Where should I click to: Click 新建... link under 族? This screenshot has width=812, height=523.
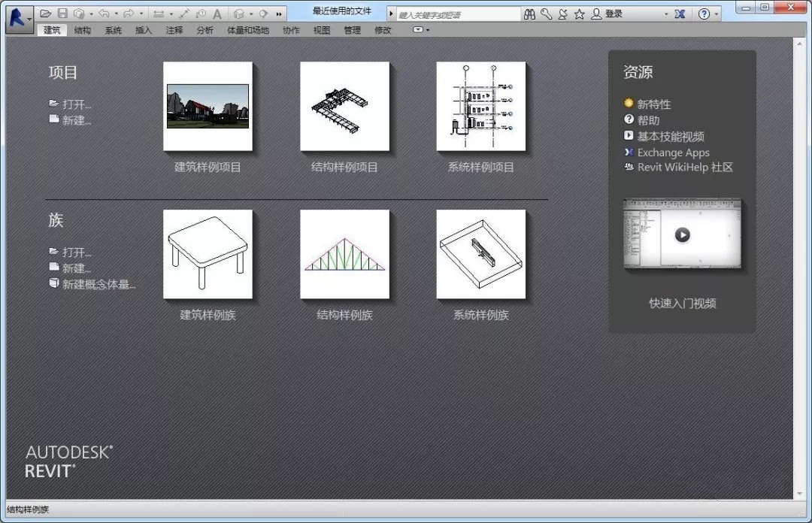pos(77,268)
